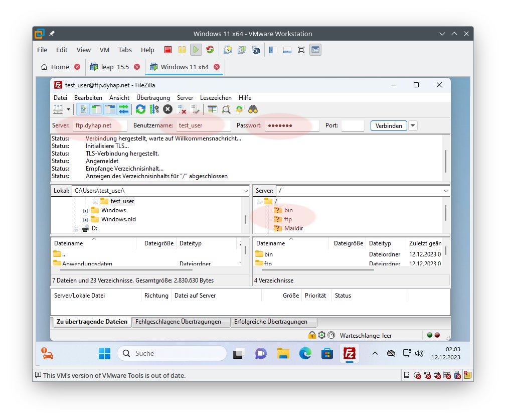Screen dimensions: 506x420
Task: Click the process transfer queue icon
Action: pos(154,109)
